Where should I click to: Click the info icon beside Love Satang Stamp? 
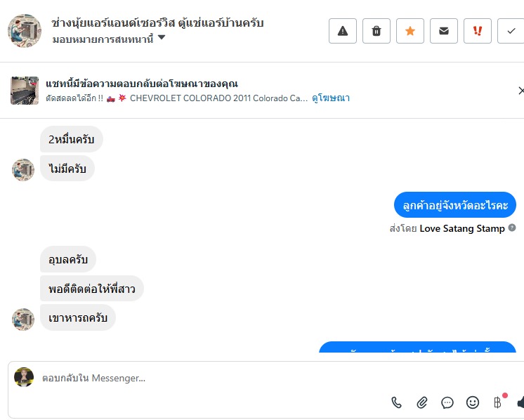(512, 228)
